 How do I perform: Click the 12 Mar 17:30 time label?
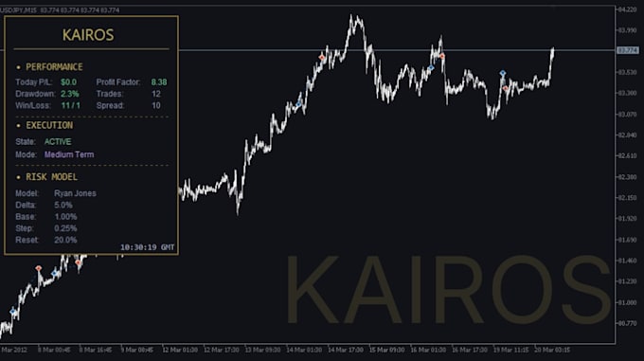[x=221, y=350]
